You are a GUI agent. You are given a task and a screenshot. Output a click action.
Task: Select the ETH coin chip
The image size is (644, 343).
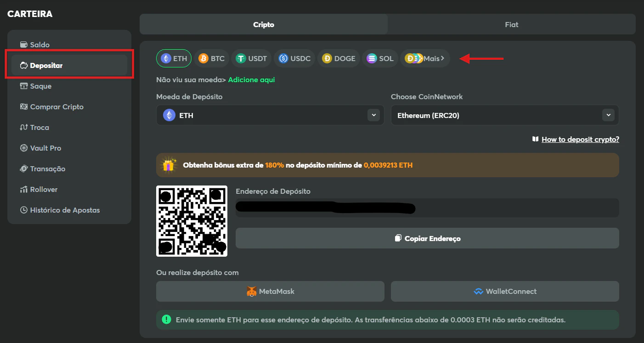point(174,58)
